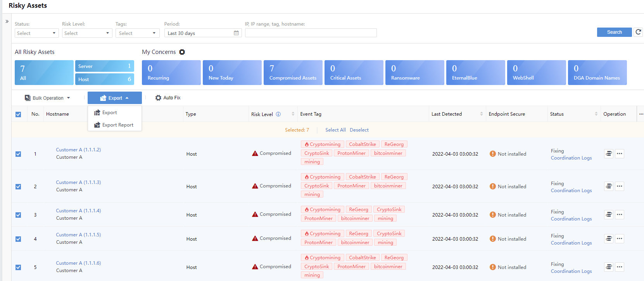This screenshot has width=644, height=281.
Task: Deselect the row 5 checkbox
Action: (18, 267)
